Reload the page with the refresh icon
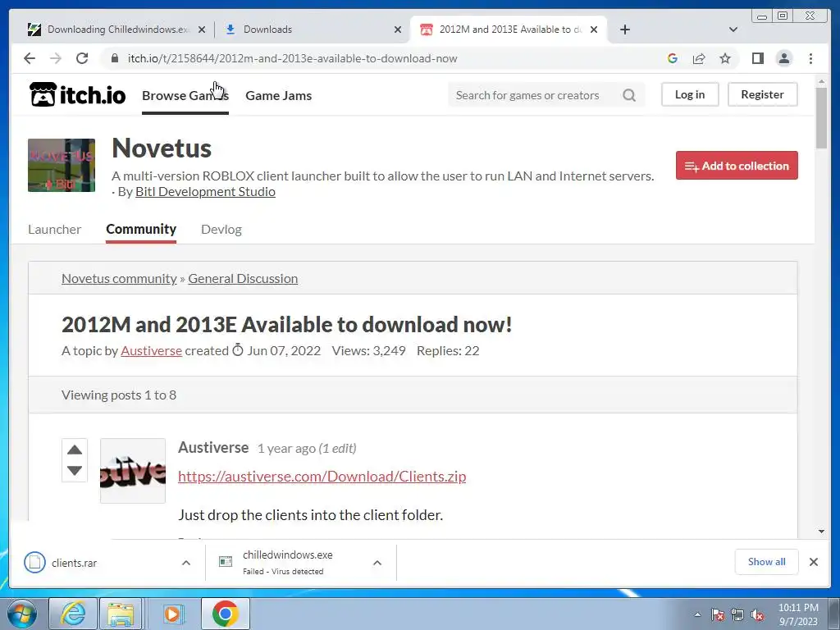Screen dimensions: 840x630 coord(82,58)
